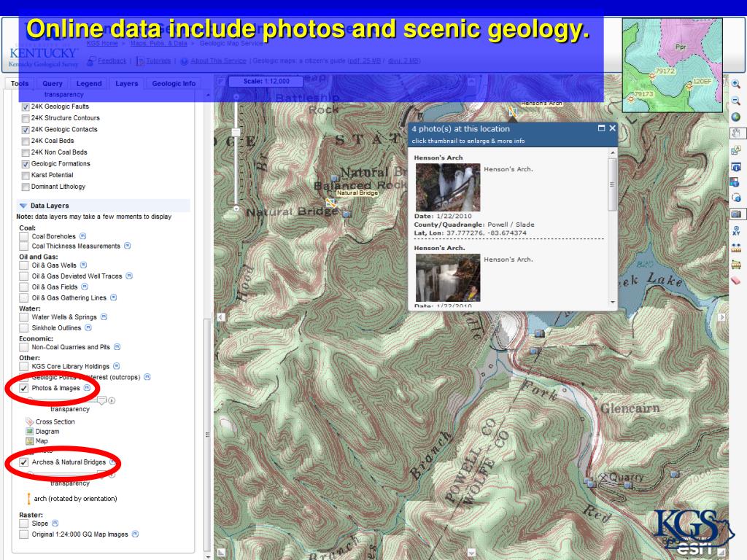Go to KGS Home breadcrumb link
Screen dimensions: 747x560
tap(102, 43)
